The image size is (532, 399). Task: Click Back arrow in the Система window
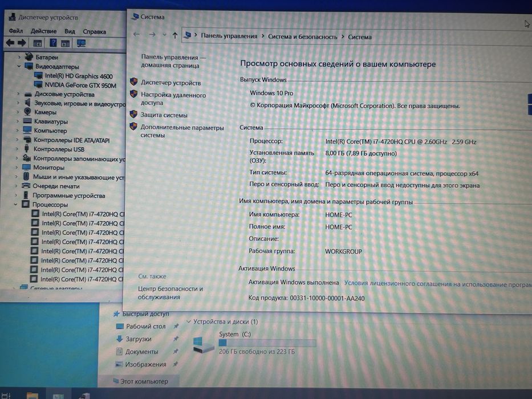pos(136,34)
